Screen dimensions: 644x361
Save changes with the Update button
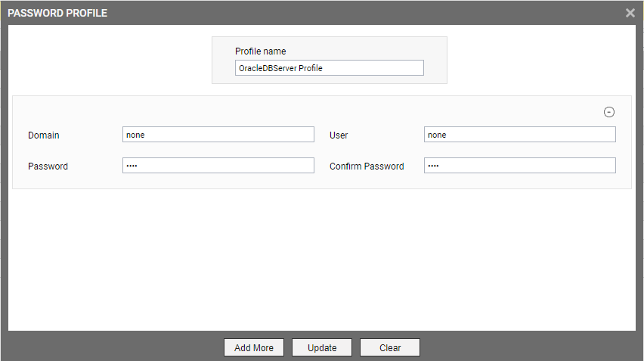321,347
